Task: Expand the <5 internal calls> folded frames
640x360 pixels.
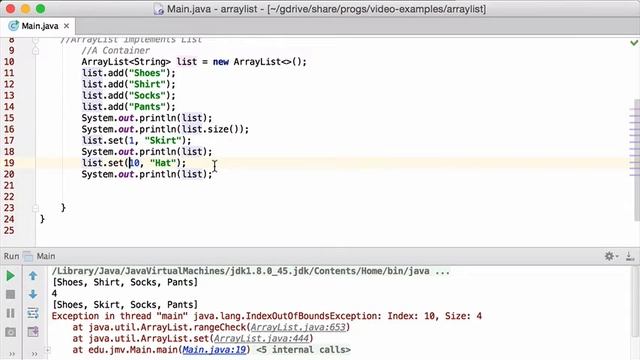Action: pos(303,350)
